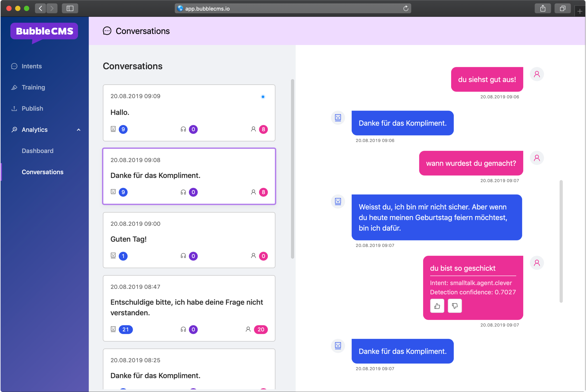Click the user avatar beside du siehst gut aus
Screen dimensions: 586x392
pos(537,74)
